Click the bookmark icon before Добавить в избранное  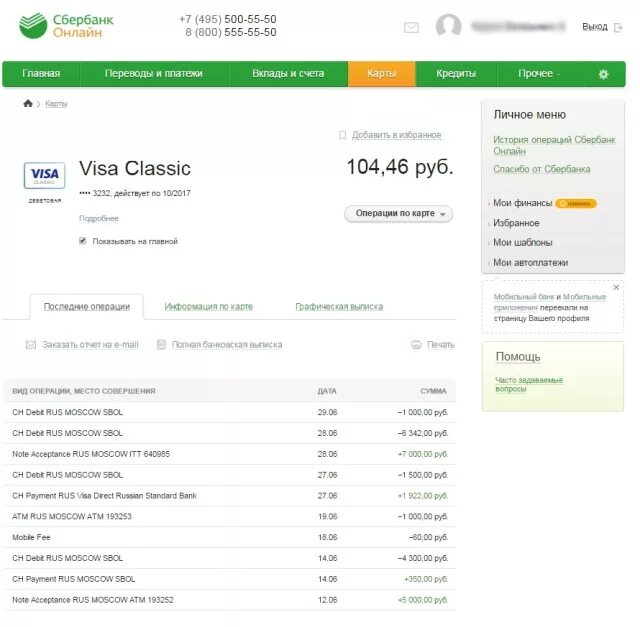(x=342, y=135)
